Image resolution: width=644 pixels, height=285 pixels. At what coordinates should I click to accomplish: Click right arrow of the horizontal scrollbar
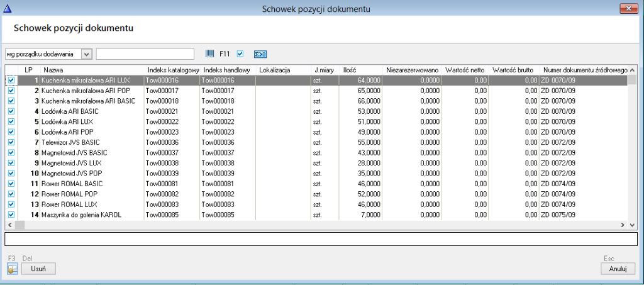(623, 225)
